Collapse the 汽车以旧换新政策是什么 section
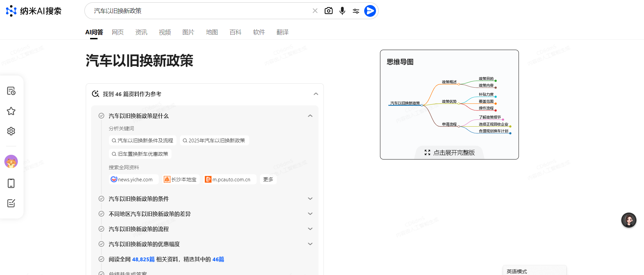 click(x=310, y=116)
